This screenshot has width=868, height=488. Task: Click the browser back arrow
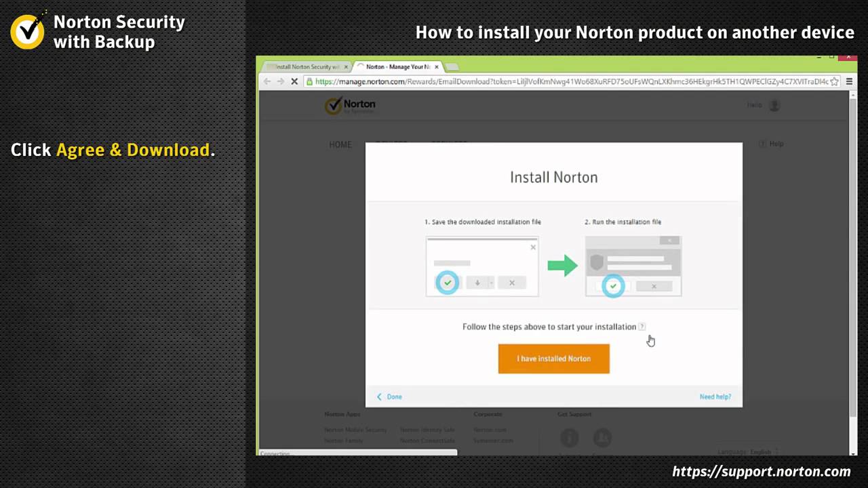267,81
